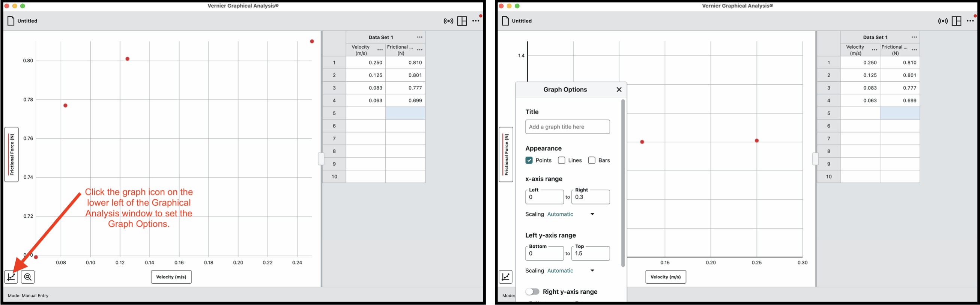Screen dimensions: 980x305
Task: Click Velocity (m/s) axis button in right window
Action: pyautogui.click(x=666, y=277)
